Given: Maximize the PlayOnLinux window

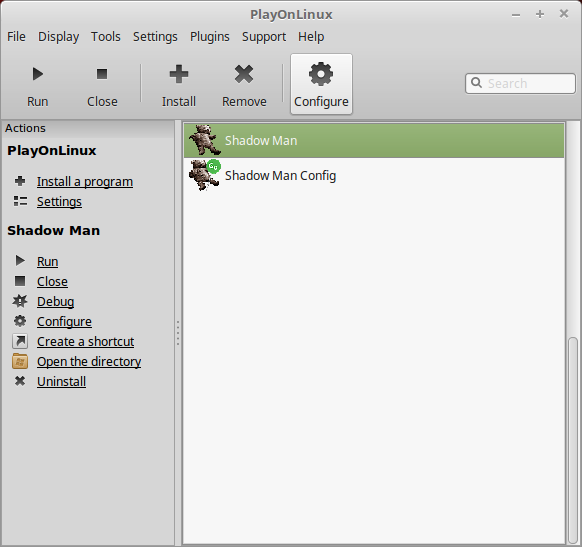Looking at the screenshot, I should pos(540,14).
